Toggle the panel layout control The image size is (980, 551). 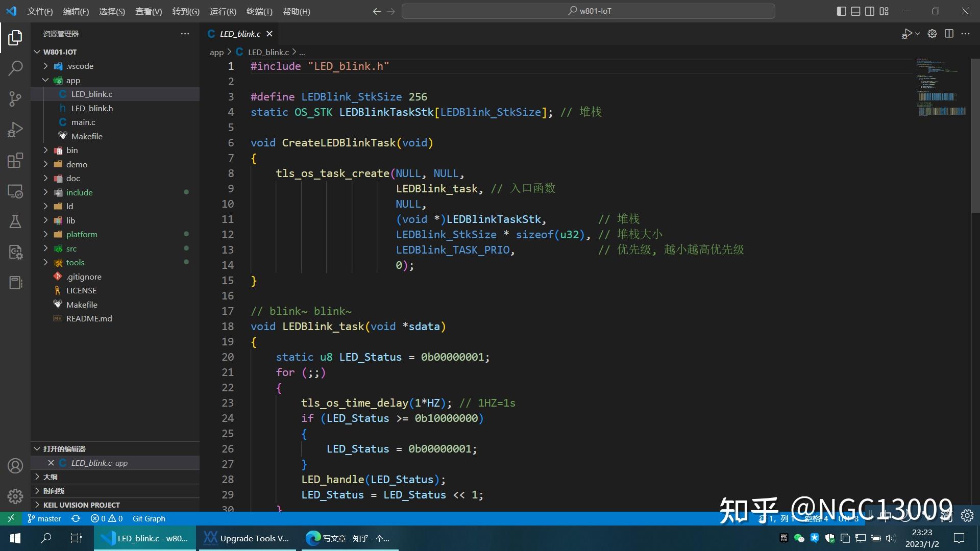coord(855,11)
